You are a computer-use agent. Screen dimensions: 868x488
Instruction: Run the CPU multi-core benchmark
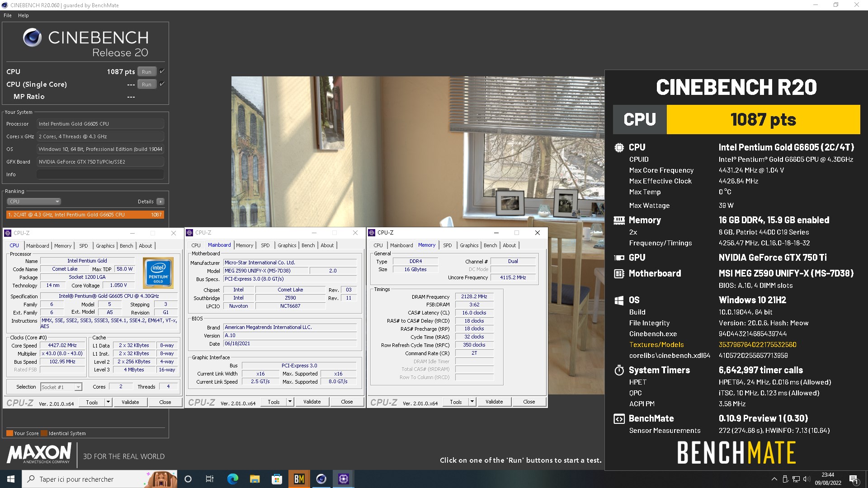pyautogui.click(x=146, y=72)
